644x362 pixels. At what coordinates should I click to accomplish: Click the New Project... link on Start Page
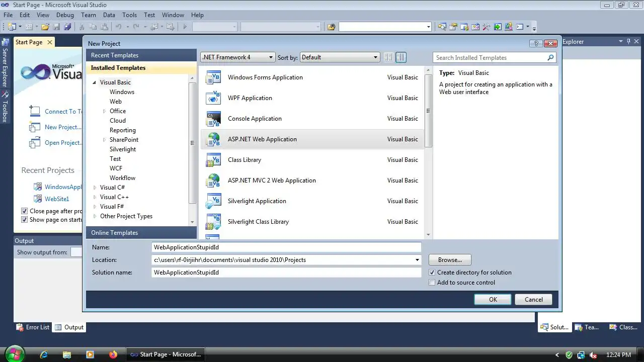point(63,127)
